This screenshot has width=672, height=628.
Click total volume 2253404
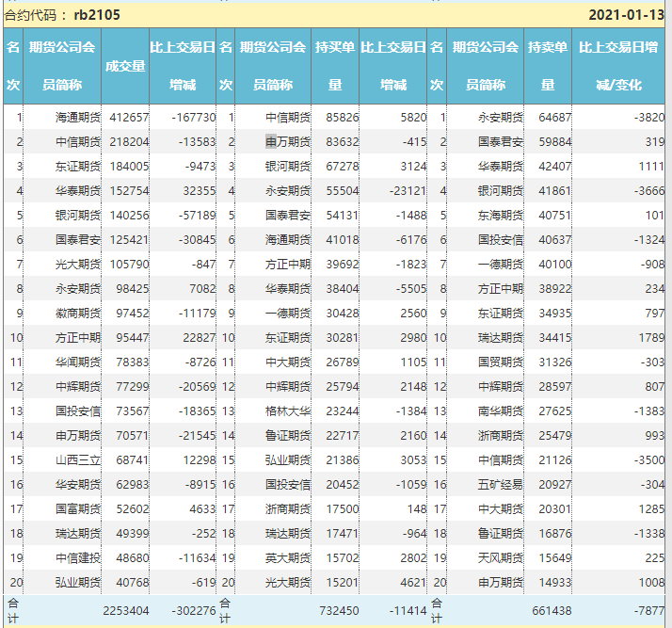point(126,610)
